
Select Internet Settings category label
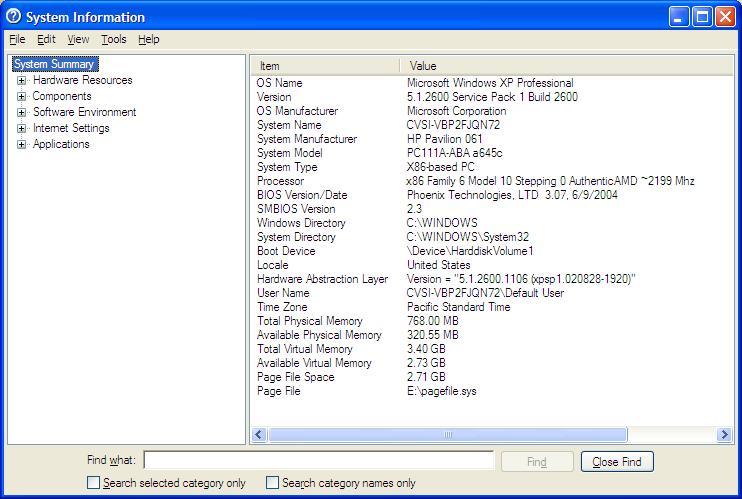(x=71, y=128)
